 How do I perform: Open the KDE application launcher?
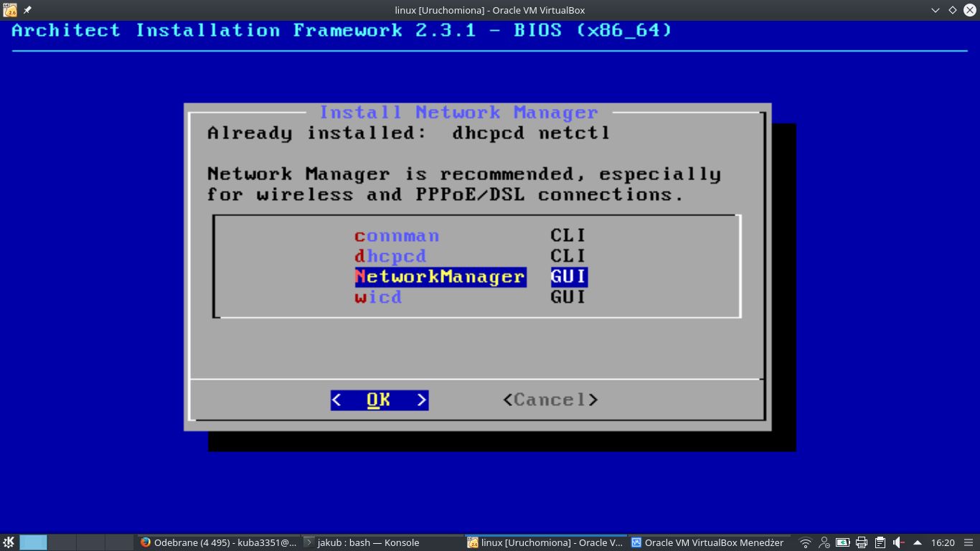(x=9, y=542)
